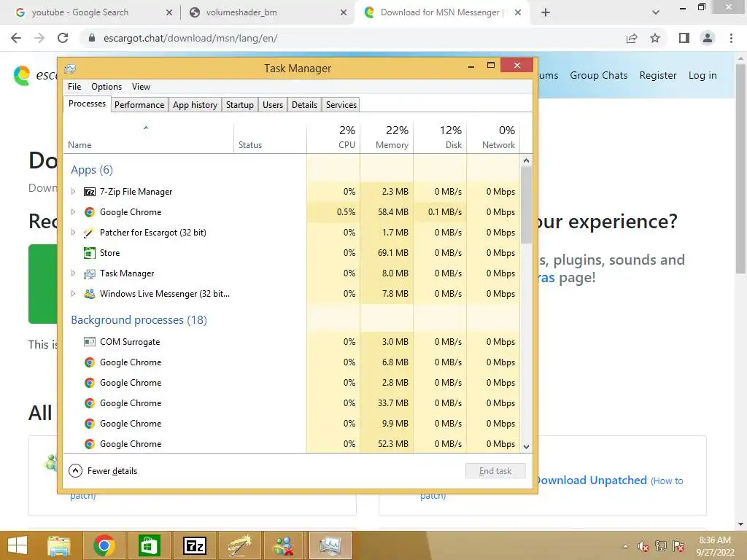747x560 pixels.
Task: Click the network tray icon
Action: tap(661, 545)
